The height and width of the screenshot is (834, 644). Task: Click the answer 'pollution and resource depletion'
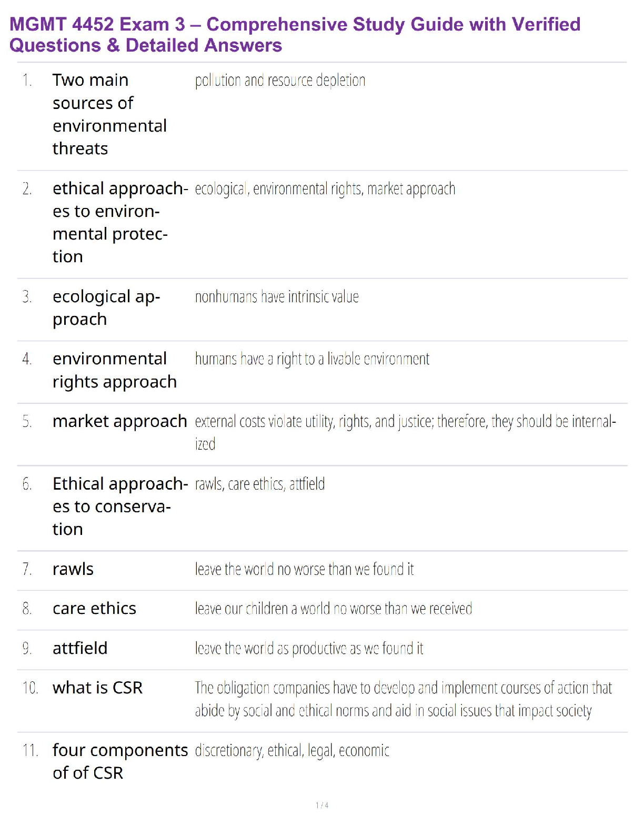pyautogui.click(x=280, y=81)
